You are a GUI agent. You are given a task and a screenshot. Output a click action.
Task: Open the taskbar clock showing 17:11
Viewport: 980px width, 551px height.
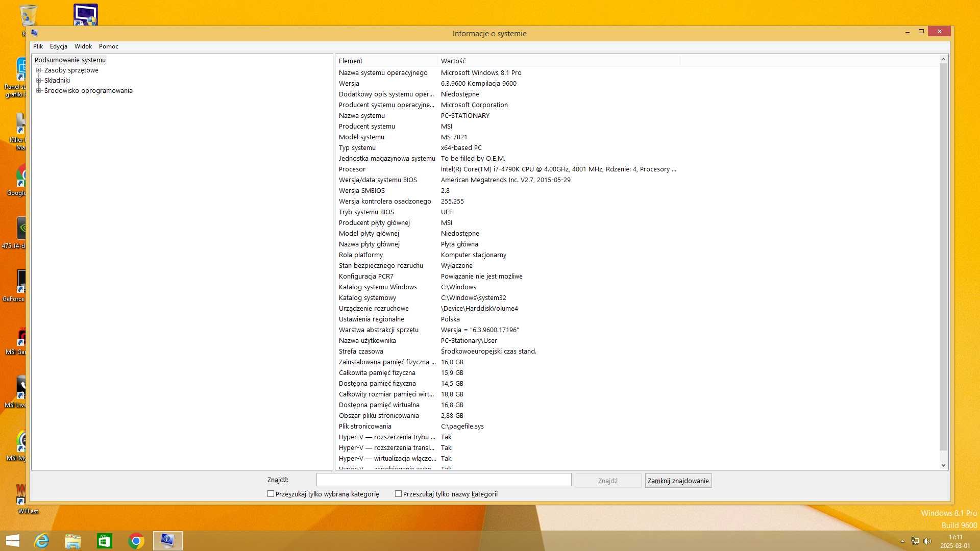click(x=955, y=541)
